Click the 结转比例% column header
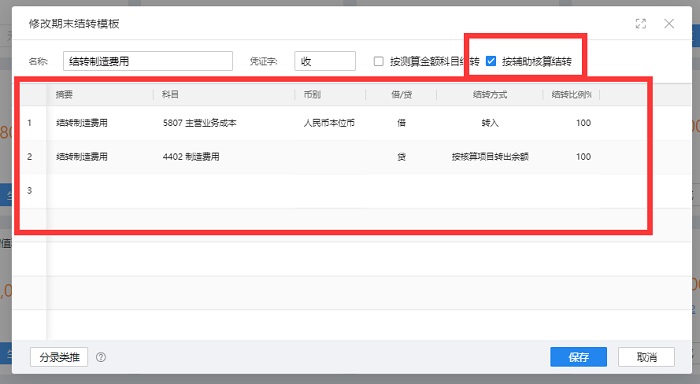The height and width of the screenshot is (384, 700). coord(571,95)
